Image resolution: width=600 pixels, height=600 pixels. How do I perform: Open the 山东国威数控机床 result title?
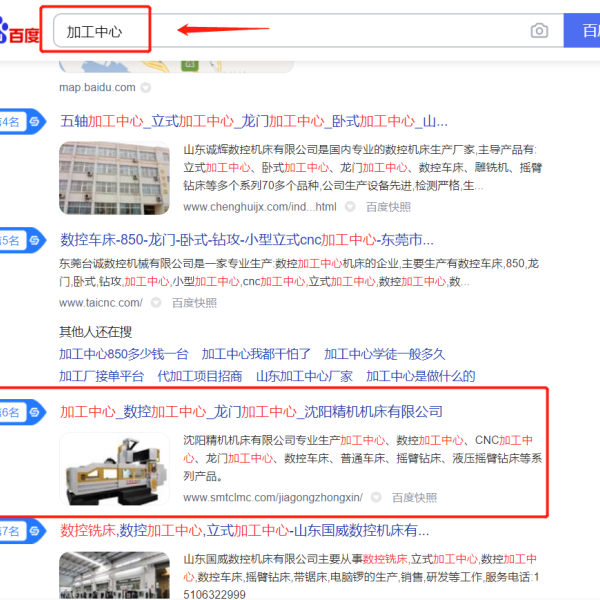(245, 530)
